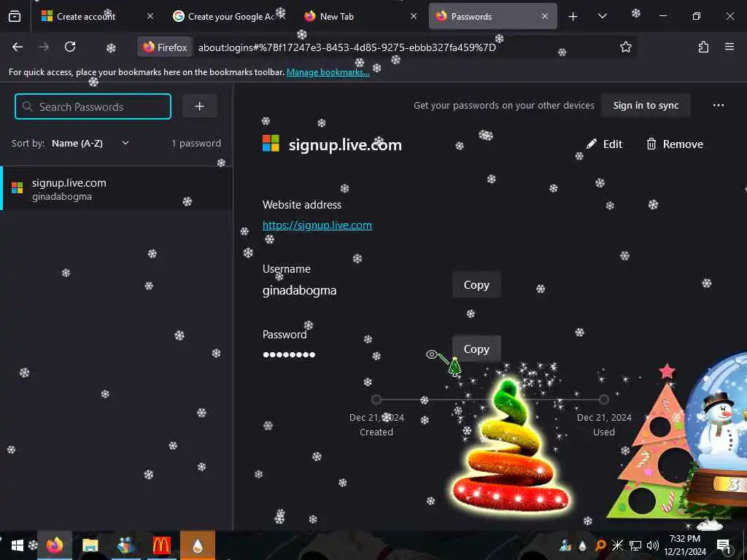
Task: Open the orange water drop taskbar app
Action: click(198, 545)
